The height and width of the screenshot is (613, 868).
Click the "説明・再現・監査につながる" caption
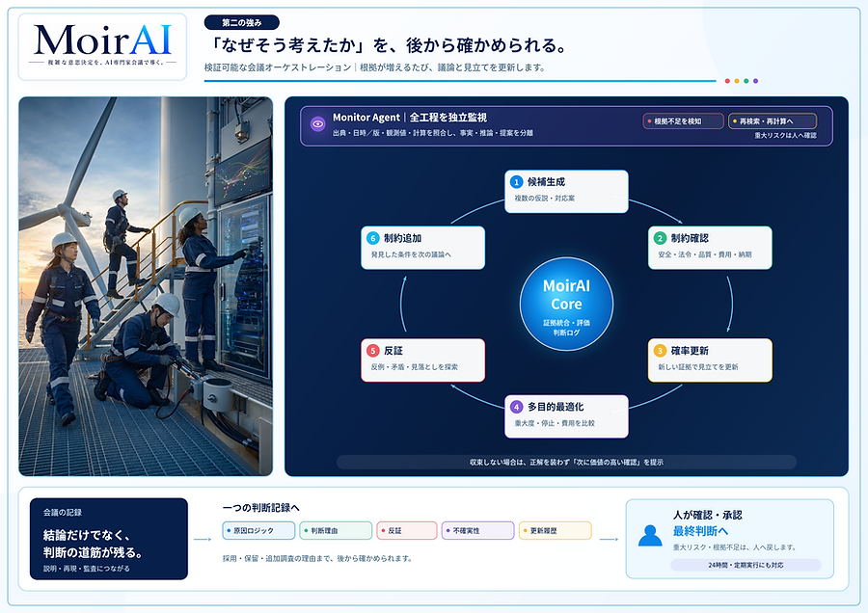pos(87,569)
